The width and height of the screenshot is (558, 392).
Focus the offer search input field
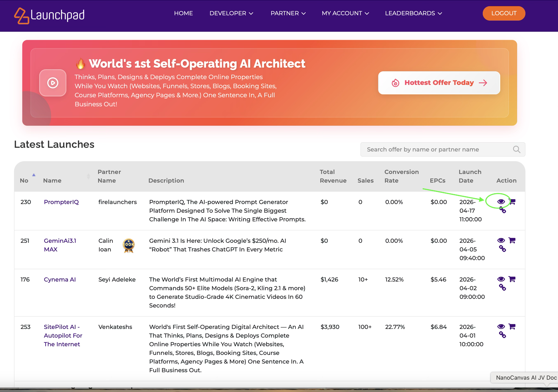(443, 149)
